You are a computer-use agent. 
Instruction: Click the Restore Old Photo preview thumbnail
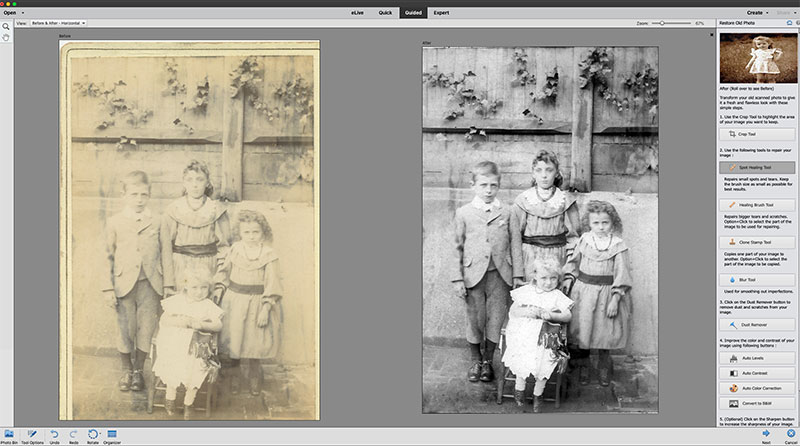pyautogui.click(x=758, y=58)
